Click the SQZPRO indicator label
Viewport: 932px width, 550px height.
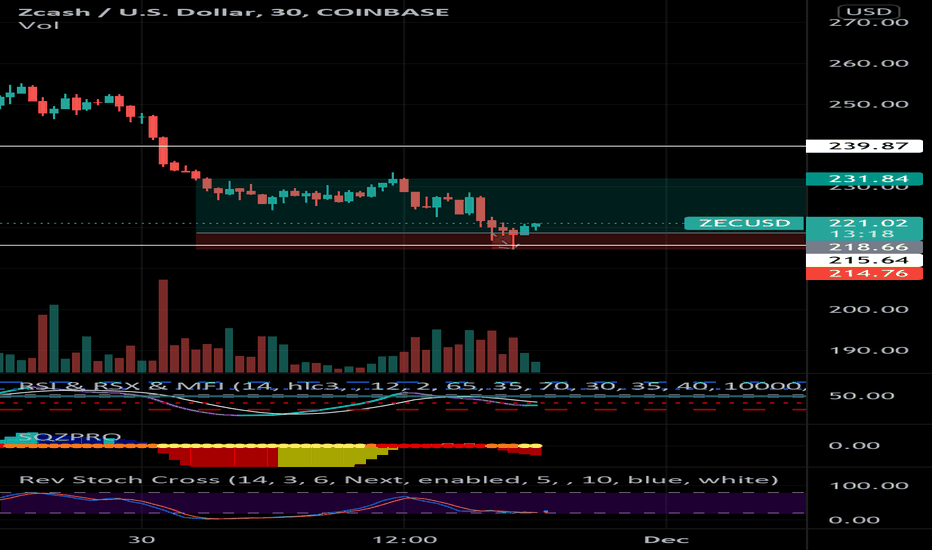tap(62, 437)
